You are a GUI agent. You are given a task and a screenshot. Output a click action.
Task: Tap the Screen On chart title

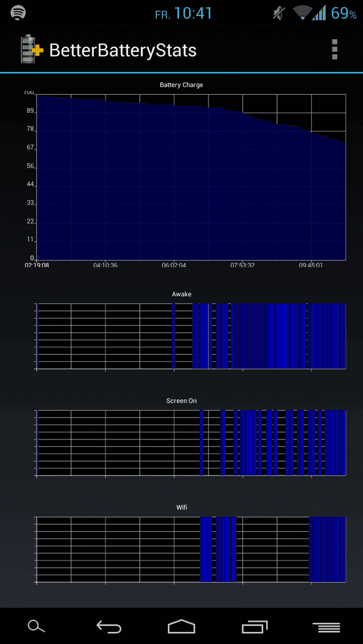pyautogui.click(x=181, y=401)
